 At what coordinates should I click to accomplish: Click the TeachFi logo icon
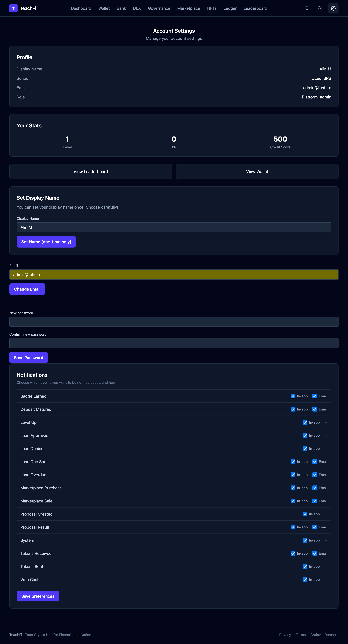click(13, 8)
